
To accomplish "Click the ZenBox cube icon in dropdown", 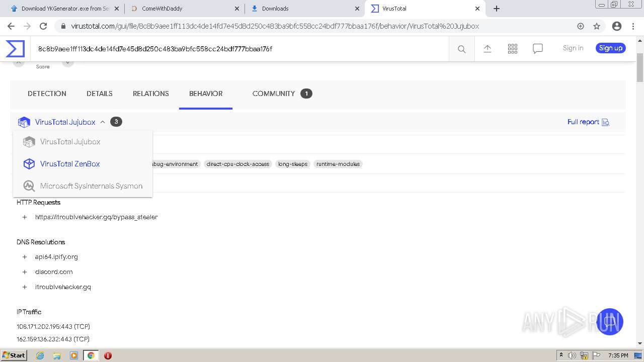I will pos(29,164).
